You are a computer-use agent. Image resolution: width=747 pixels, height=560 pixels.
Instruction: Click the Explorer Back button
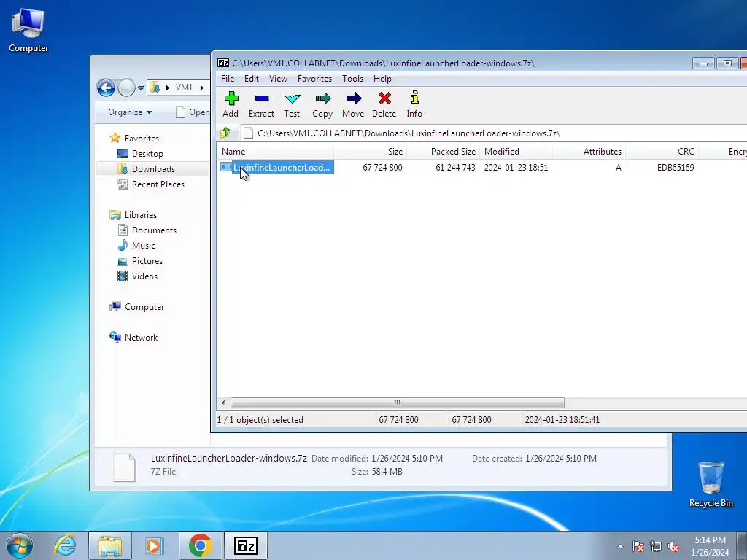click(106, 87)
